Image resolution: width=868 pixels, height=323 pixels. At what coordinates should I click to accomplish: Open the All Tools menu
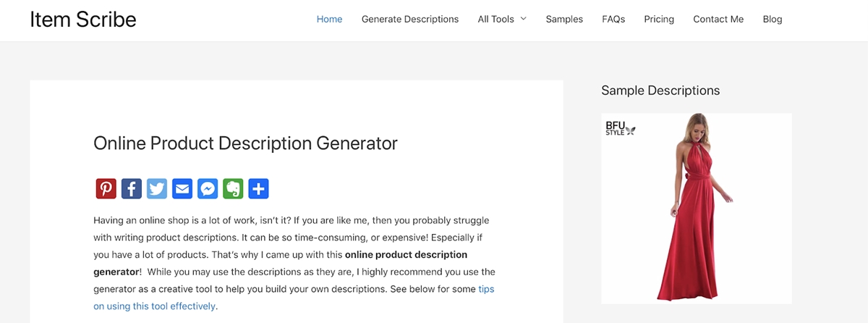pyautogui.click(x=502, y=19)
